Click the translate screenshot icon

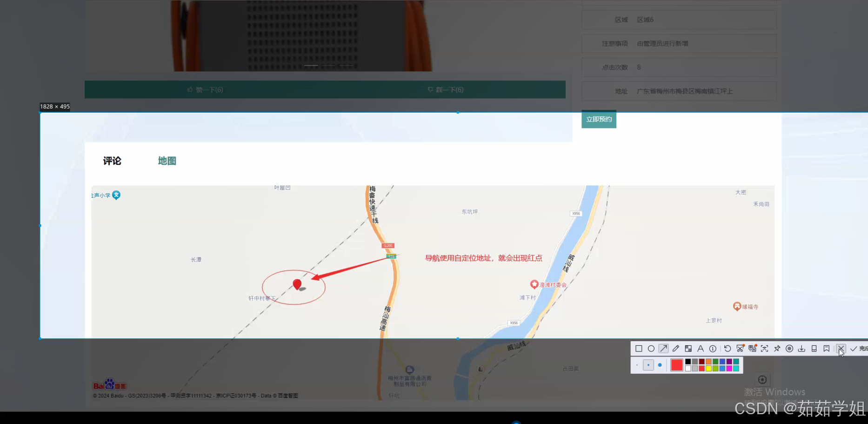752,349
